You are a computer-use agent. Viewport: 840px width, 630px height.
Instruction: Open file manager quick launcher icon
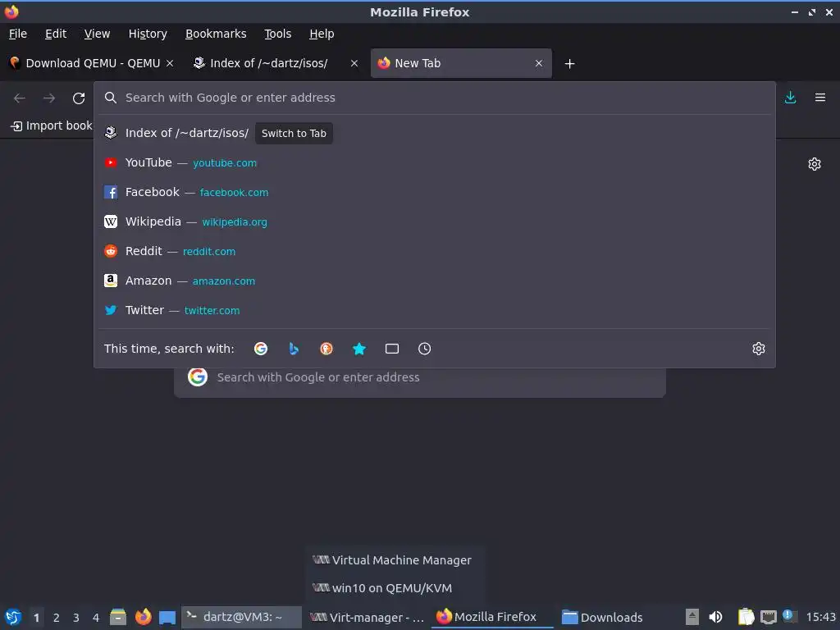tap(118, 617)
